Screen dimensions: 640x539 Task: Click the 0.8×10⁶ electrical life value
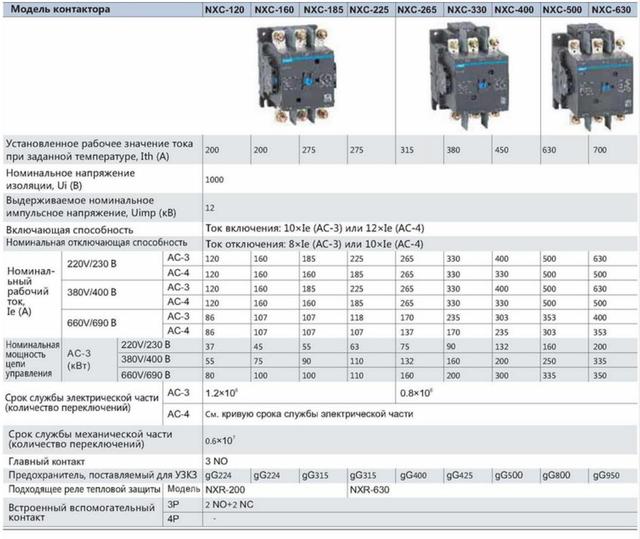tap(416, 394)
